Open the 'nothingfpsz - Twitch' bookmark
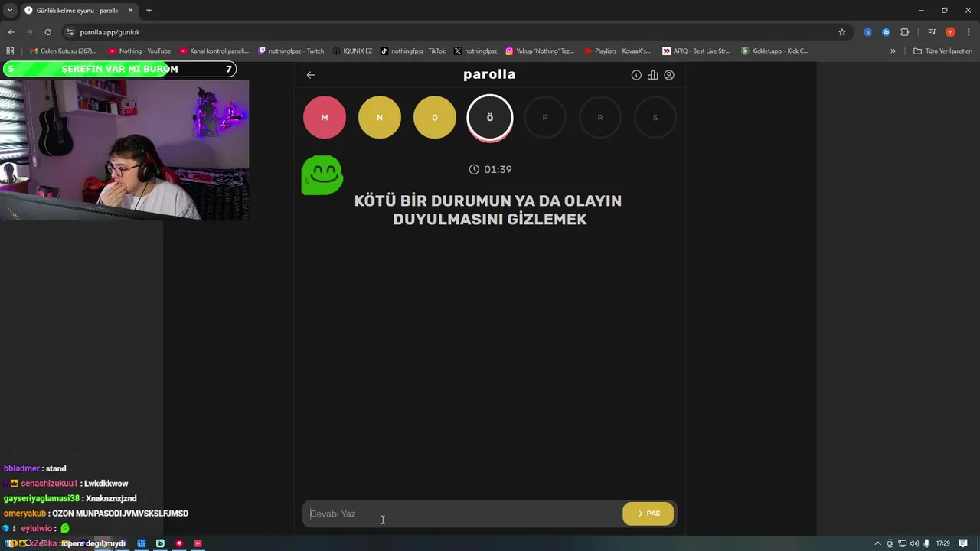 tap(291, 51)
